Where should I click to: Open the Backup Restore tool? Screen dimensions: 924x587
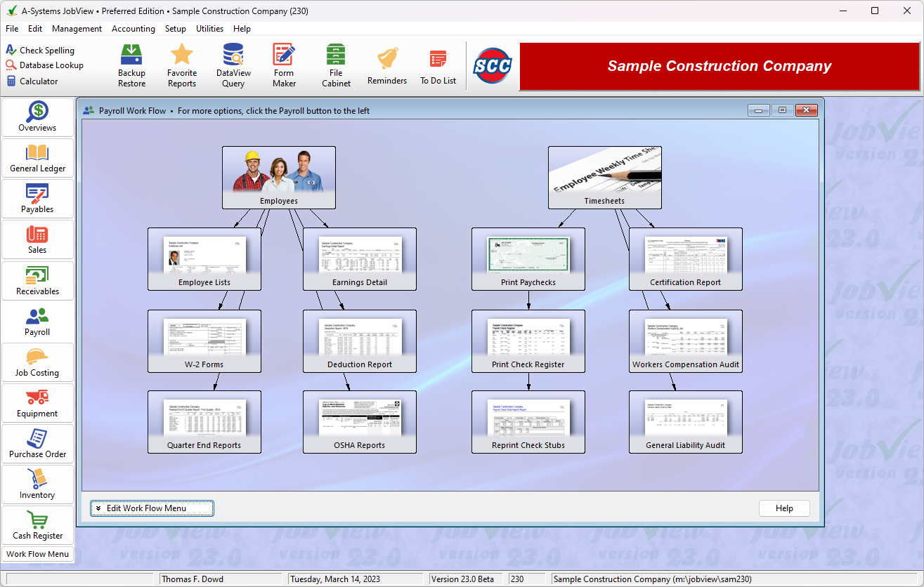pyautogui.click(x=131, y=65)
